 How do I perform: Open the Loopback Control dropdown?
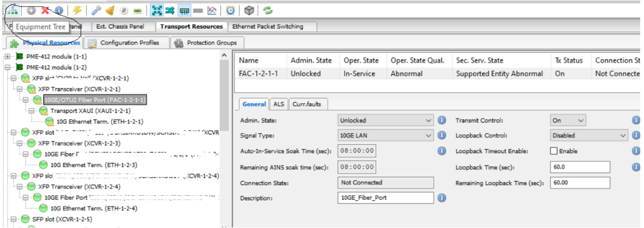click(x=589, y=135)
